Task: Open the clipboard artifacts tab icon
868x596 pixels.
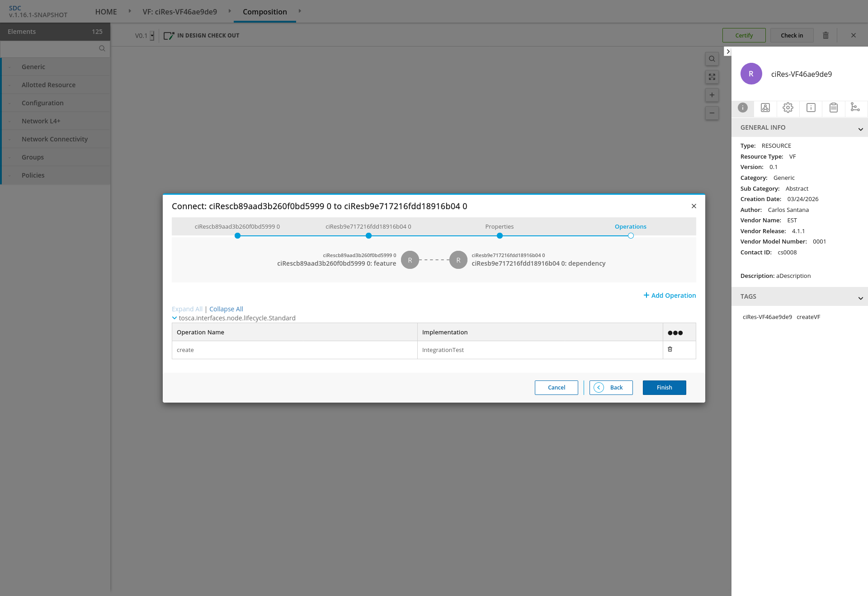Action: (833, 108)
